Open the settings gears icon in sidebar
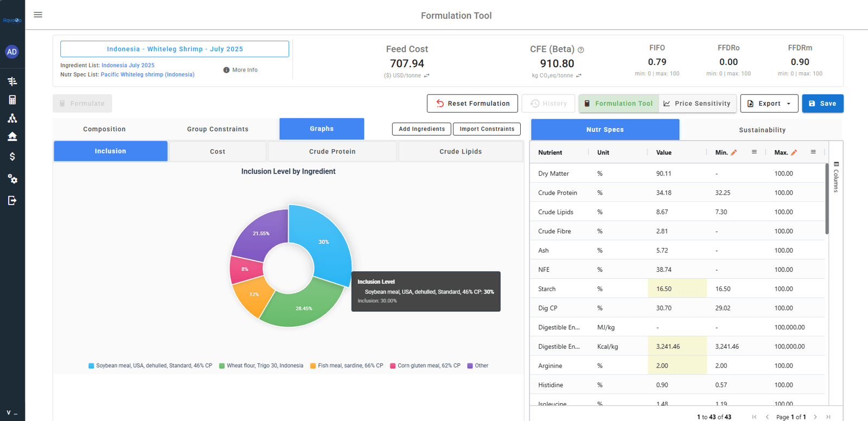Screen dimensions: 868x421 pos(12,179)
